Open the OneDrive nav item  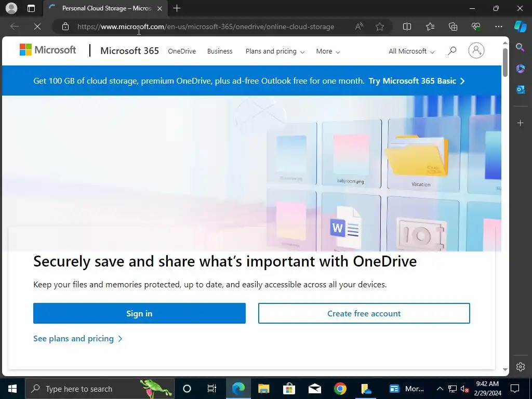[x=182, y=51]
